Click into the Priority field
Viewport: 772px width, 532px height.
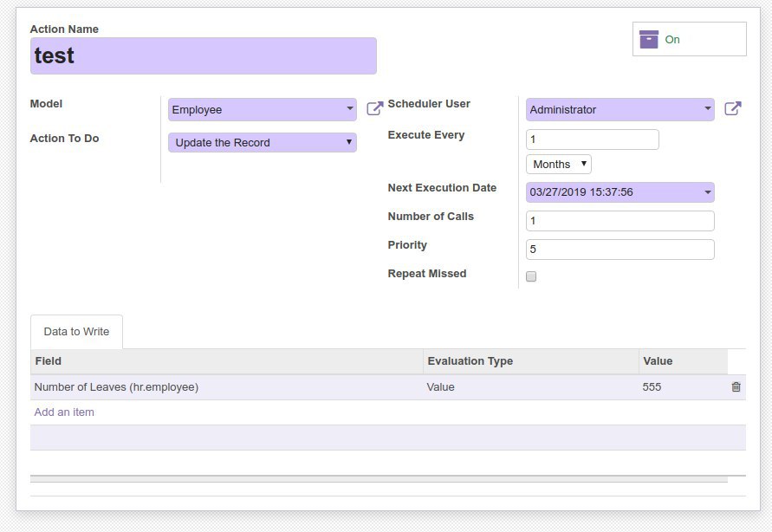point(620,250)
